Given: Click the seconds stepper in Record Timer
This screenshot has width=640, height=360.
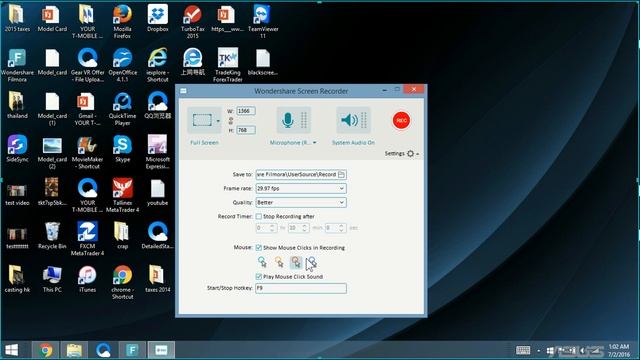Looking at the screenshot, I should (342, 228).
